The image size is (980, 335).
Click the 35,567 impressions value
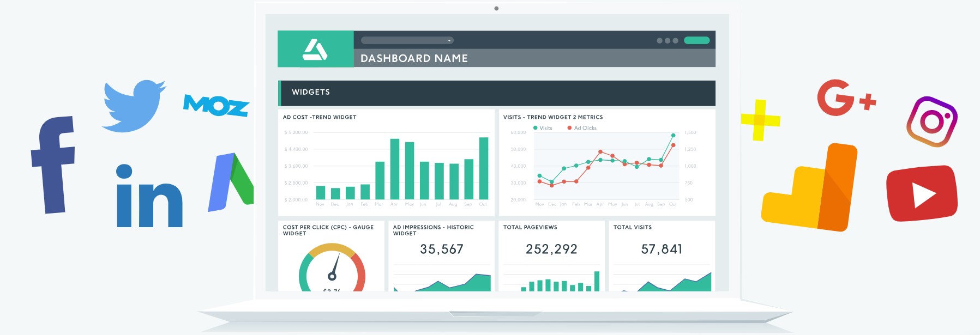click(442, 249)
